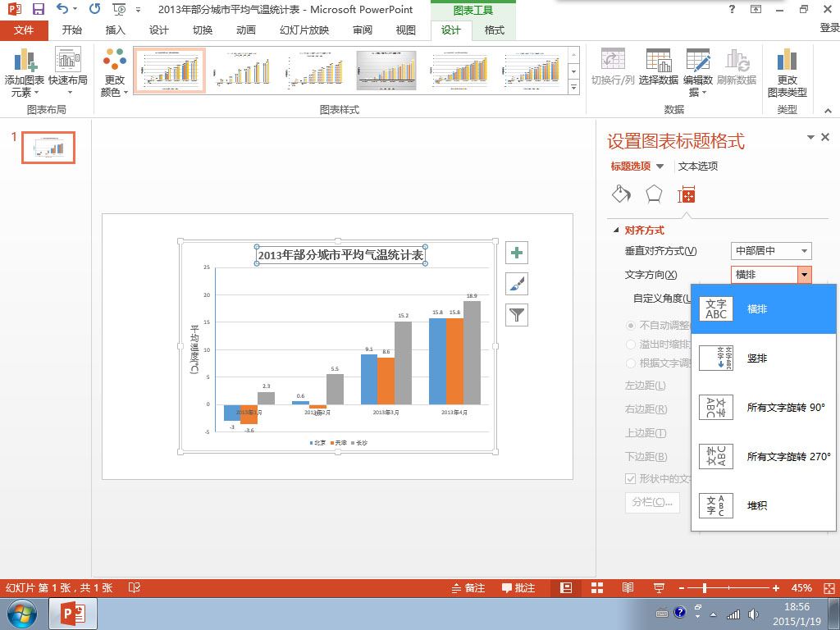Collapse the 对齐方式 section

pyautogui.click(x=616, y=231)
